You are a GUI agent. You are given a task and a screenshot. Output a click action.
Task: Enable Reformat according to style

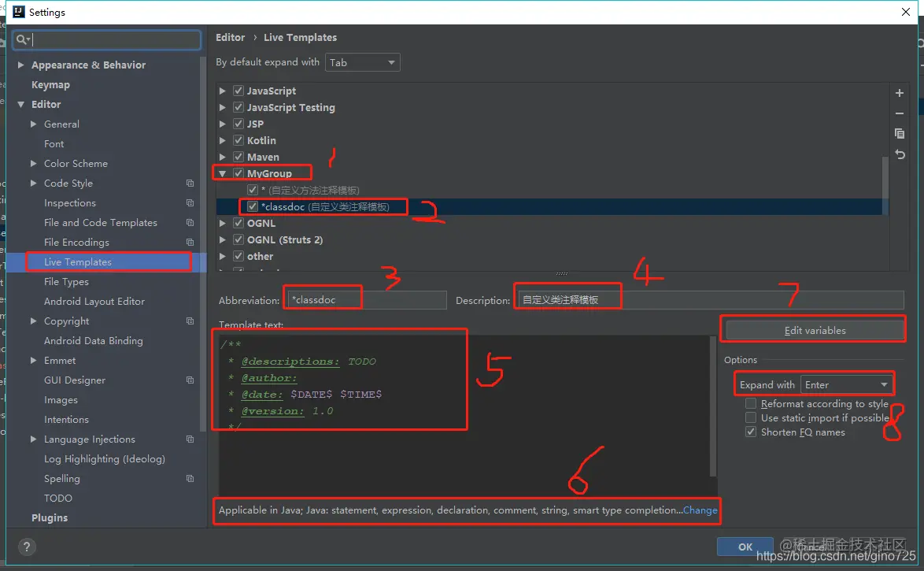click(x=751, y=403)
